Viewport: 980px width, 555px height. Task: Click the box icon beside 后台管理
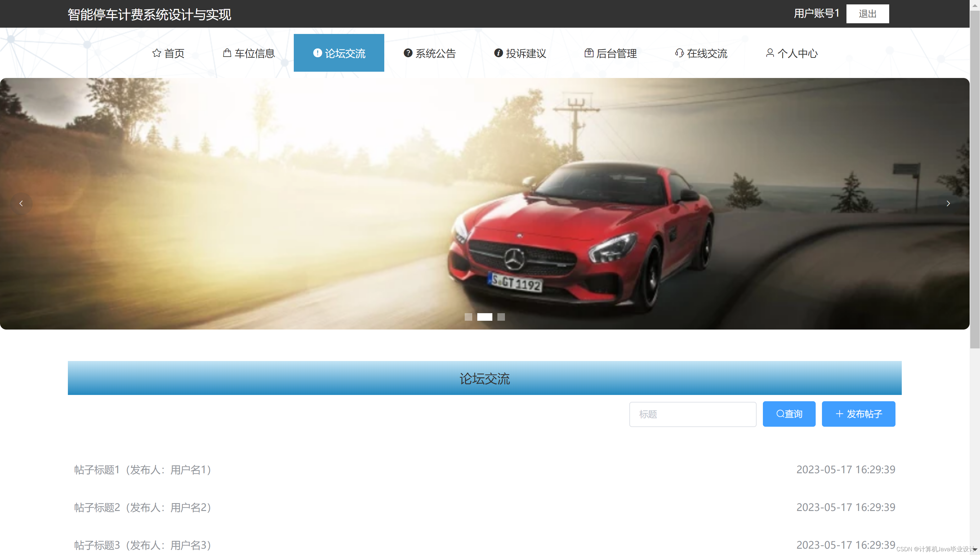coord(589,53)
